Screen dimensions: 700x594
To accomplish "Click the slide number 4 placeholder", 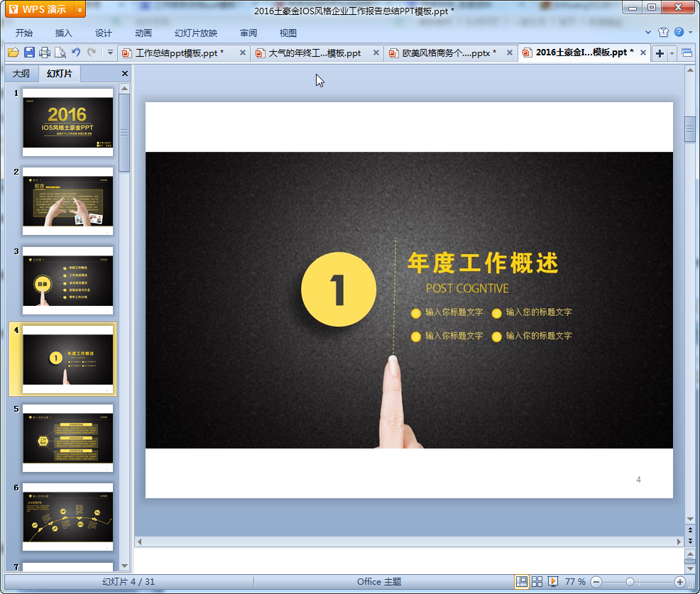I will (x=638, y=480).
